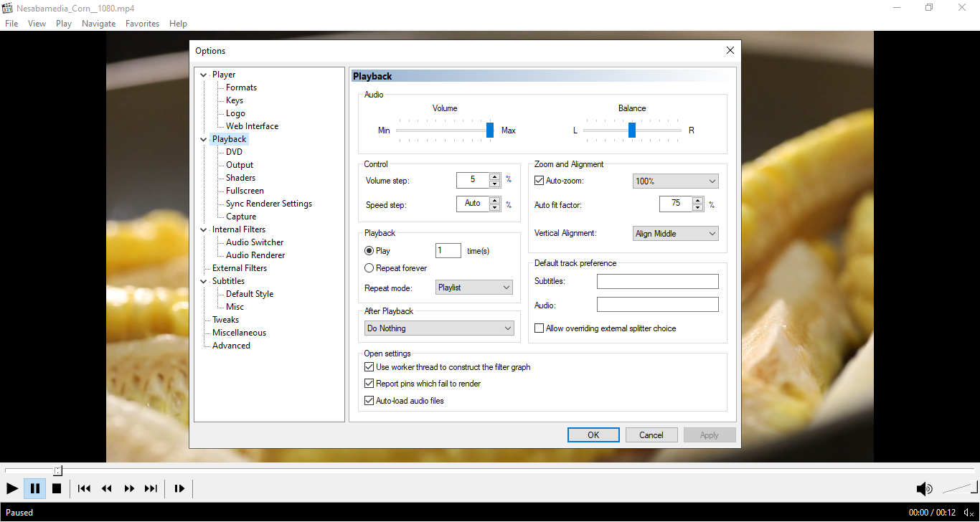Viewport: 980px width, 522px height.
Task: Click the fast forward (increase speed) icon
Action: click(129, 488)
